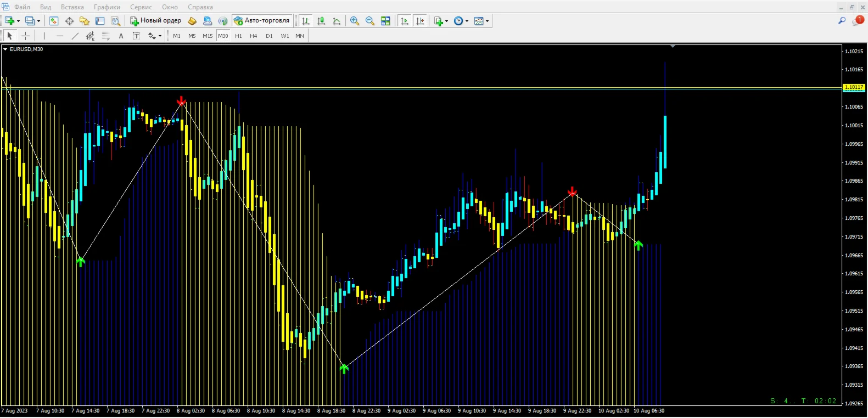
Task: Open the chart profiles icon
Action: [30, 21]
